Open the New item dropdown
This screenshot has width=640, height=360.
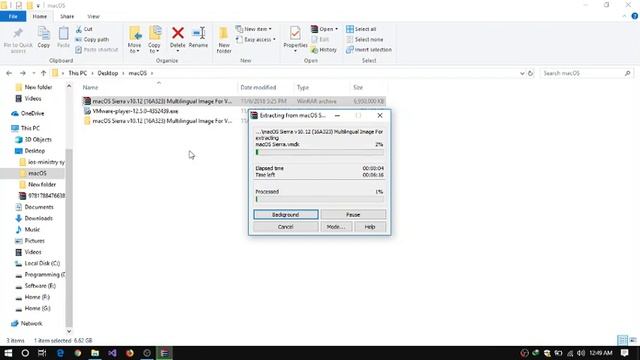click(254, 29)
